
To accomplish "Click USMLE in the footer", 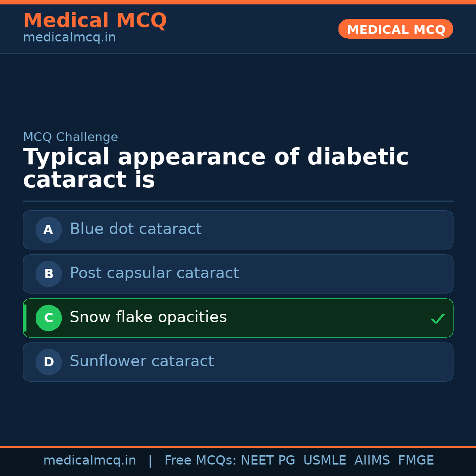I will tap(324, 461).
